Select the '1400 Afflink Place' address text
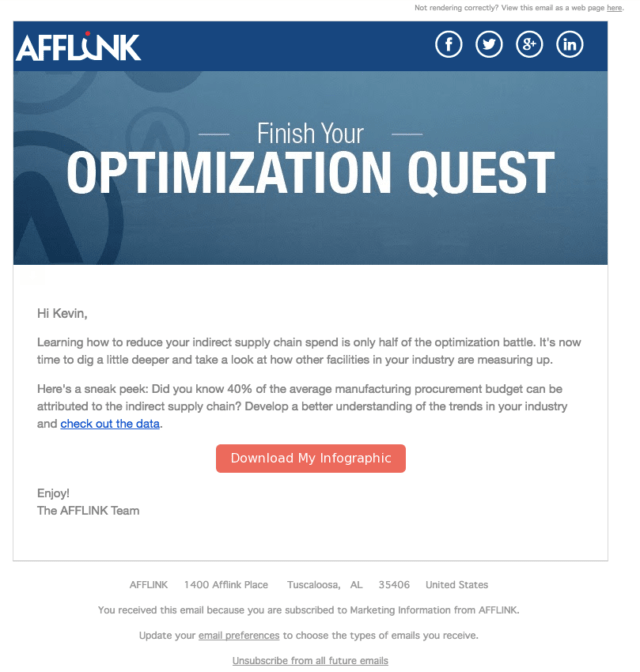The height and width of the screenshot is (672, 640). tap(226, 584)
